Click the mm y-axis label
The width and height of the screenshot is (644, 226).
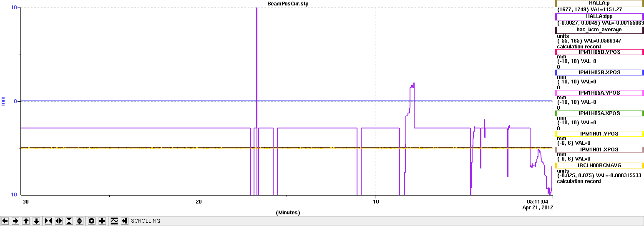tap(3, 100)
